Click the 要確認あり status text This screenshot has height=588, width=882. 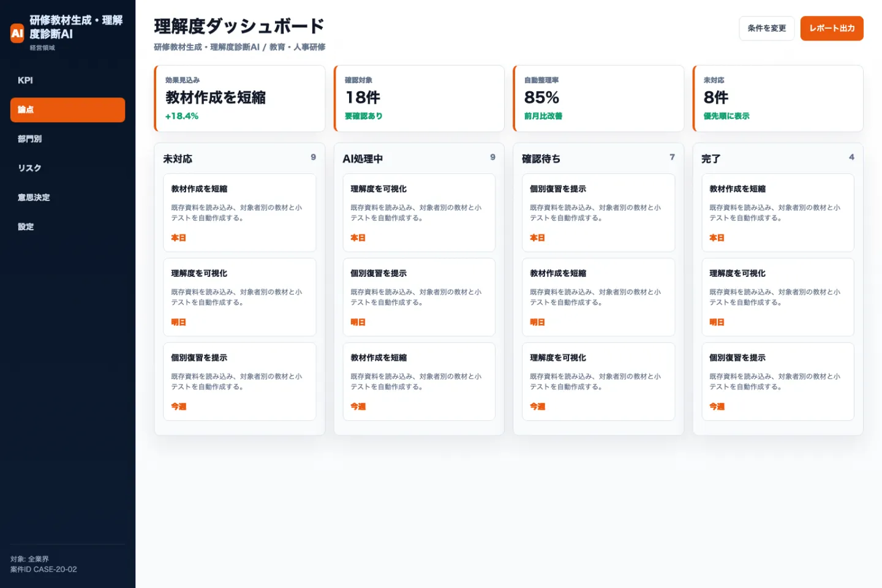pyautogui.click(x=364, y=116)
